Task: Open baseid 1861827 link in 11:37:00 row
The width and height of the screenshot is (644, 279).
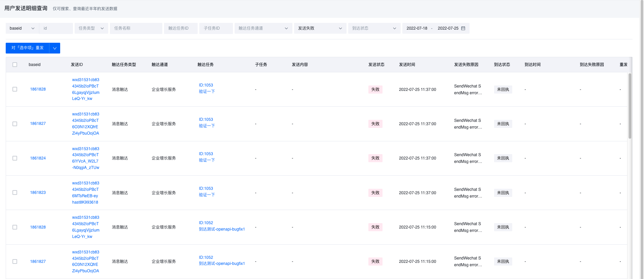Action: point(38,124)
